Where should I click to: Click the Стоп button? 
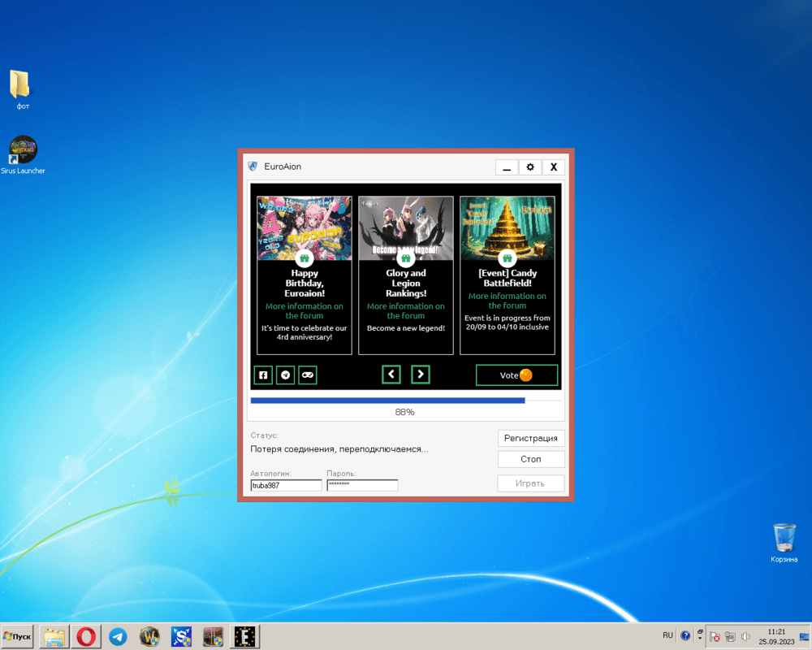click(531, 459)
